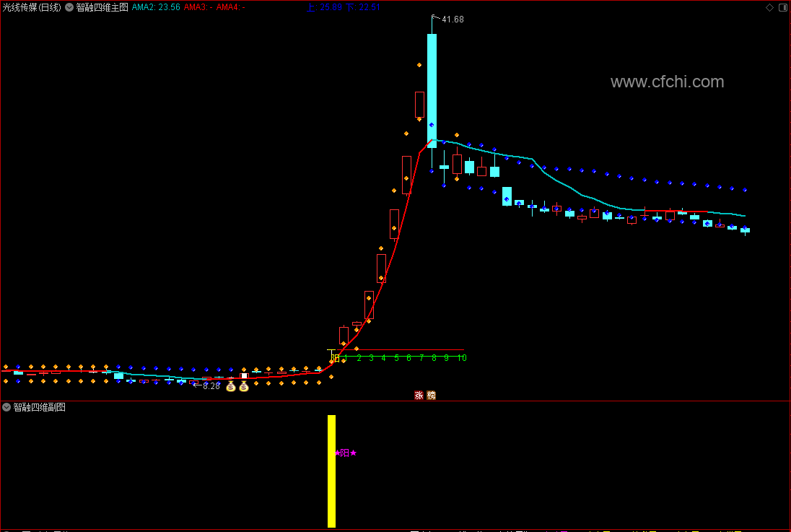Click the ★阳★ signal label in the sub-chart
Viewport: 791px width, 532px height.
pos(346,453)
